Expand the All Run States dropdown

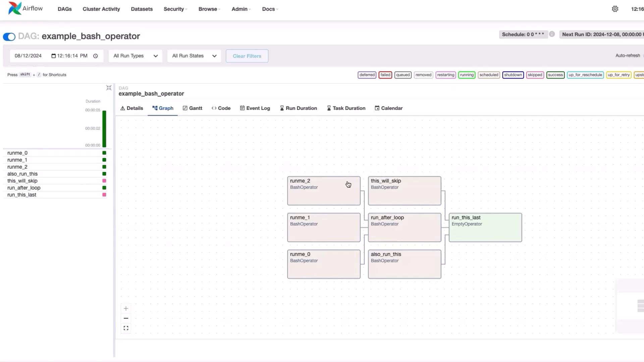(x=194, y=56)
